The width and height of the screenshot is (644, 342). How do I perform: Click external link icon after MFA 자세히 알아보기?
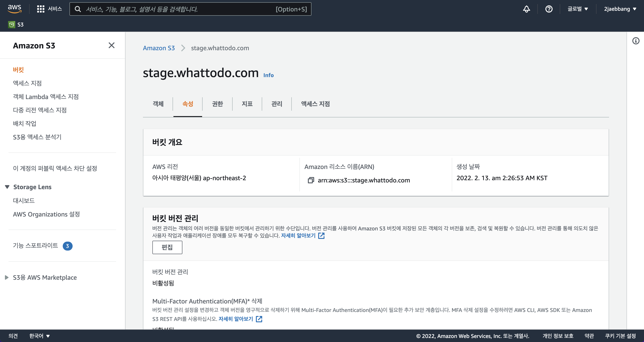click(259, 319)
